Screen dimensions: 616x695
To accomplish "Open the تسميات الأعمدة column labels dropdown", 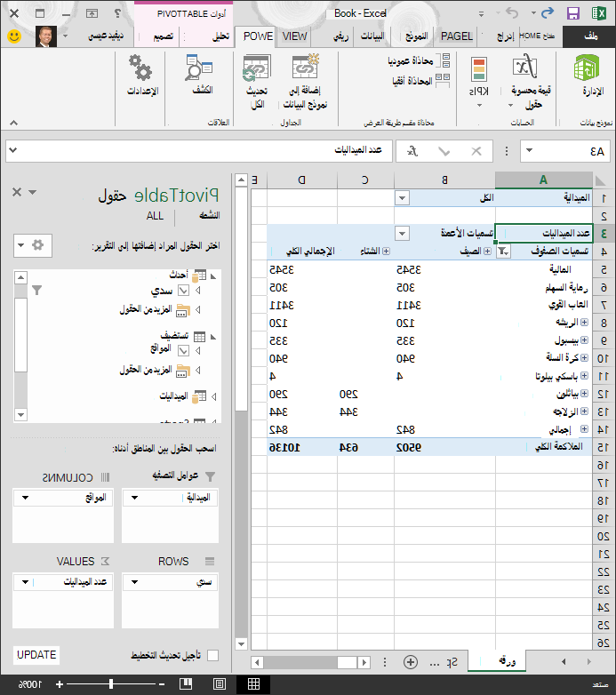I will [402, 233].
